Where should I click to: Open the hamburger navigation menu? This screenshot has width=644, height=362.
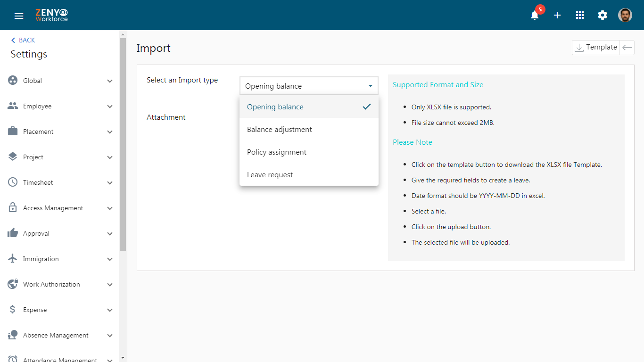[x=19, y=16]
